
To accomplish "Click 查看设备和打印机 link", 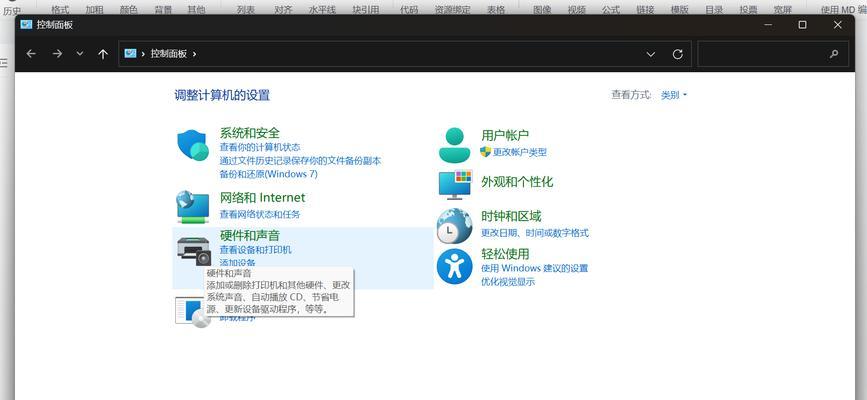I will coord(255,250).
